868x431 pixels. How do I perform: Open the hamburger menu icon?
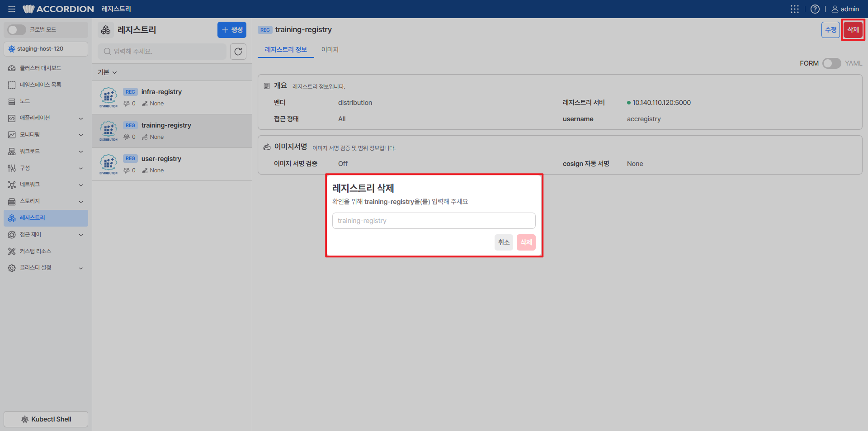click(x=12, y=9)
